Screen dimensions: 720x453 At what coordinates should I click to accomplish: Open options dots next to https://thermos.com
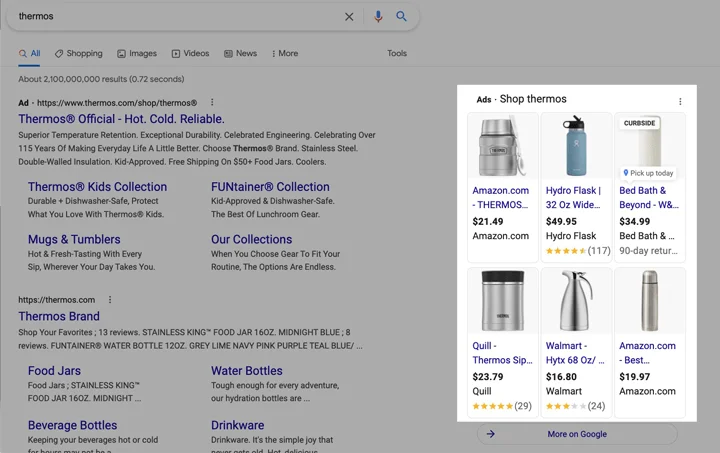click(x=110, y=300)
